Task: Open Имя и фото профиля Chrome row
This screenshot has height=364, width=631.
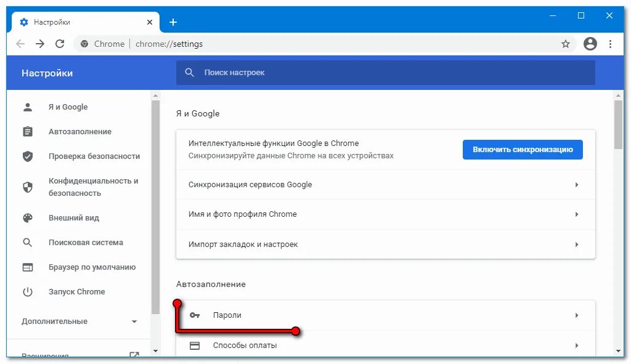Action: point(386,214)
